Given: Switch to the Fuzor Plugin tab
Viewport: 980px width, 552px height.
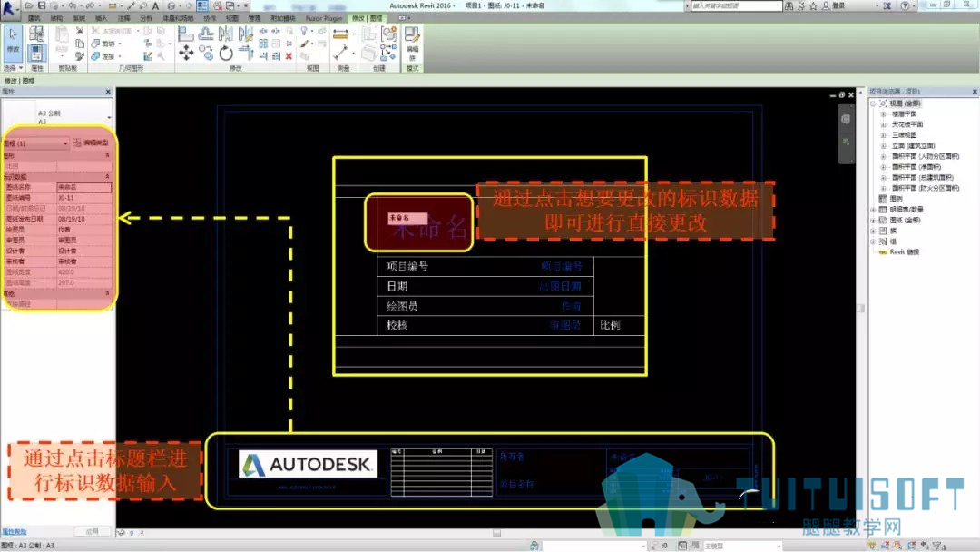Looking at the screenshot, I should coord(324,18).
